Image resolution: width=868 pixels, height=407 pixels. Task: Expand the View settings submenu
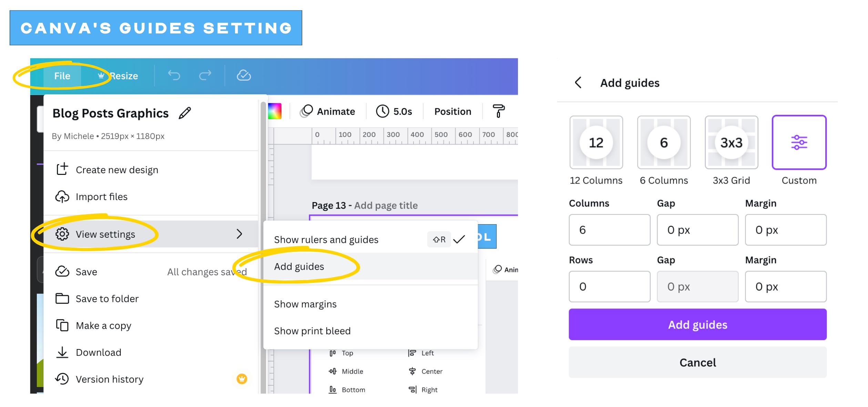106,234
